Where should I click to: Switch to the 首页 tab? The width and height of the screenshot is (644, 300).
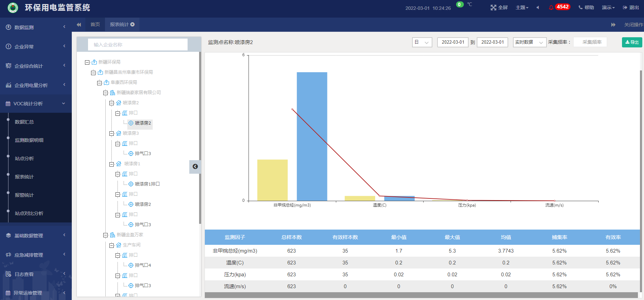click(x=95, y=24)
